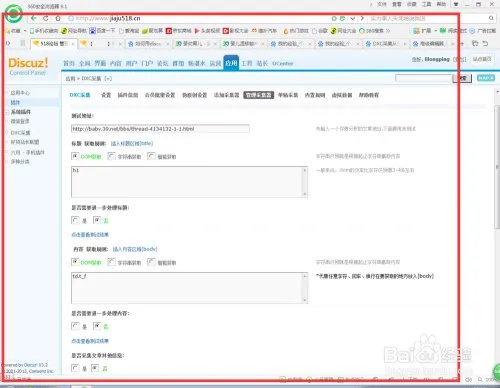Click the 插入标题区域[title] link

pos(132,143)
